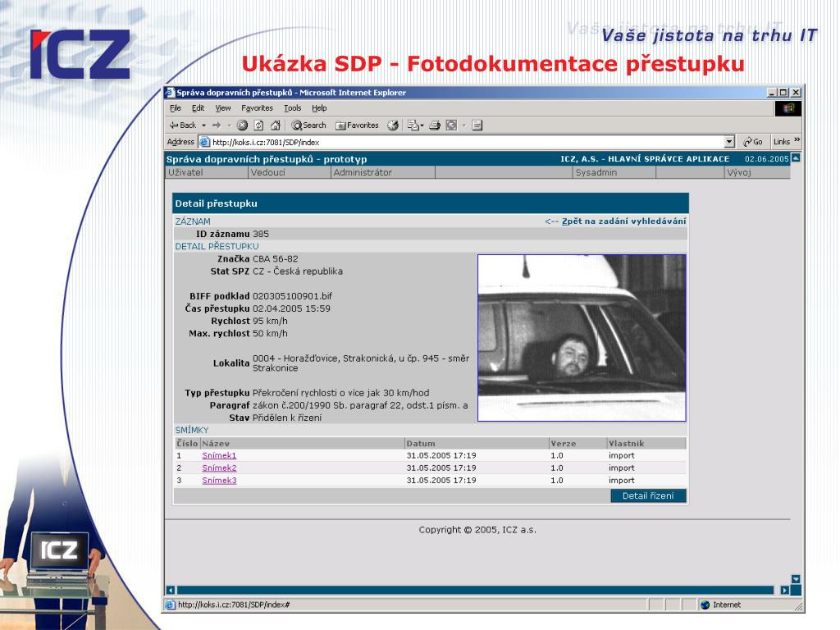Open the Snímek2 link

pyautogui.click(x=219, y=468)
